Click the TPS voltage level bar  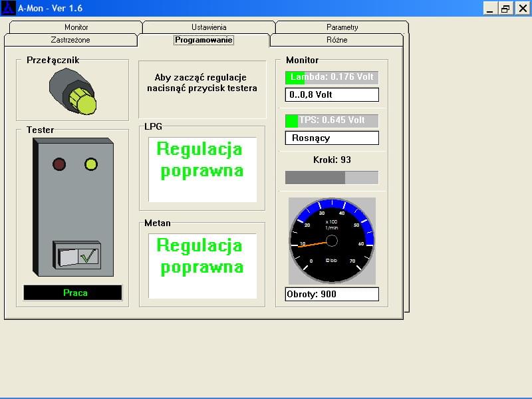(332, 120)
